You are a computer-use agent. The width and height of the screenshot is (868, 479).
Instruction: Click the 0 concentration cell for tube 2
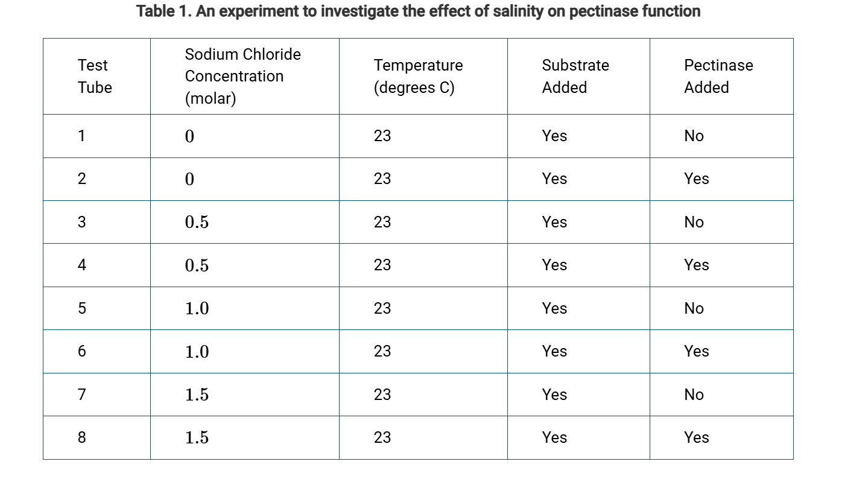pos(189,179)
